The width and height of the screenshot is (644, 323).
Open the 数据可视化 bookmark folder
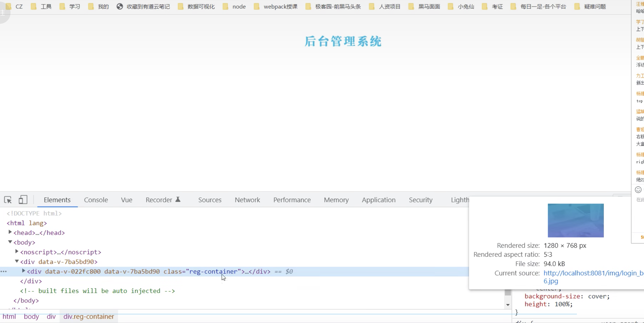coord(196,6)
